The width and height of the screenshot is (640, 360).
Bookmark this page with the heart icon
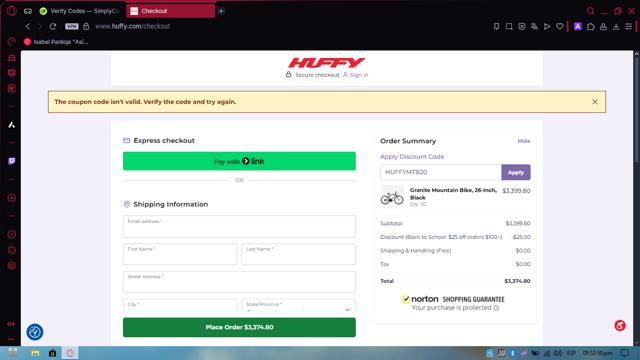click(560, 27)
